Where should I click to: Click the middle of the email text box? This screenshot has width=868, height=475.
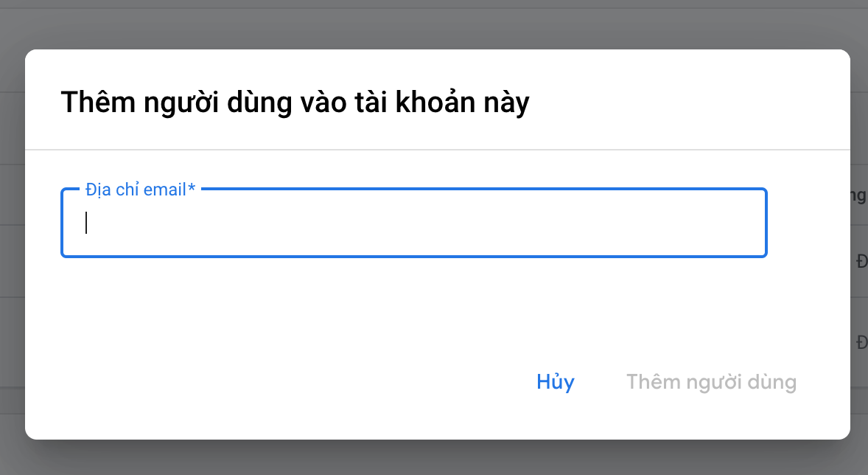[x=413, y=223]
